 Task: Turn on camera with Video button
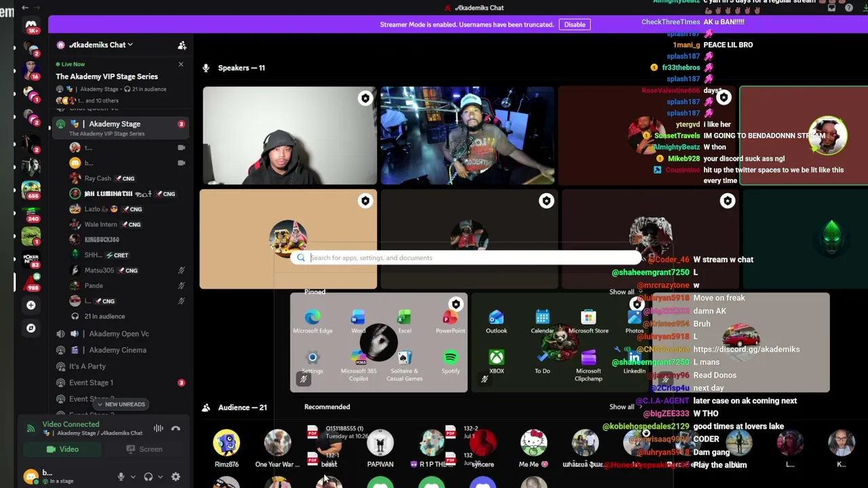coord(62,449)
